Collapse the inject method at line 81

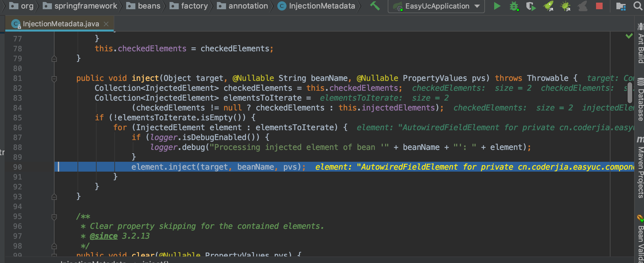pyautogui.click(x=54, y=79)
